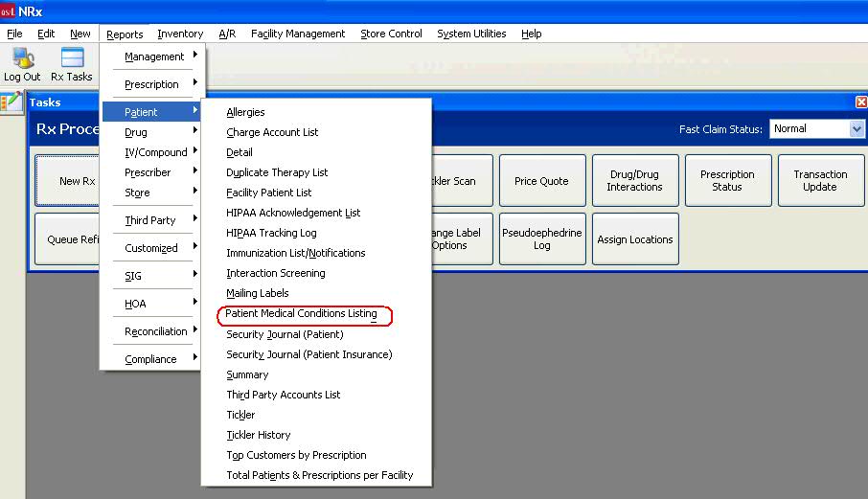Close the Tasks panel

(x=861, y=102)
